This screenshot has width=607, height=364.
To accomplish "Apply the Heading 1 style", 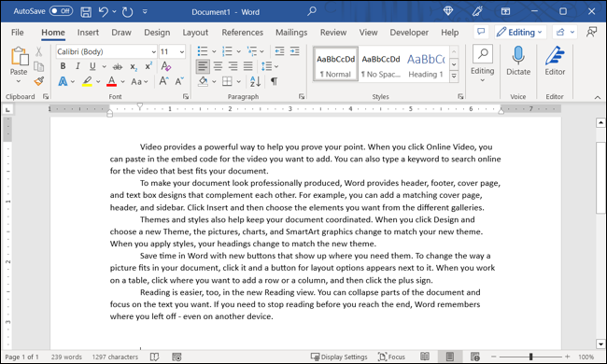I will coord(426,64).
